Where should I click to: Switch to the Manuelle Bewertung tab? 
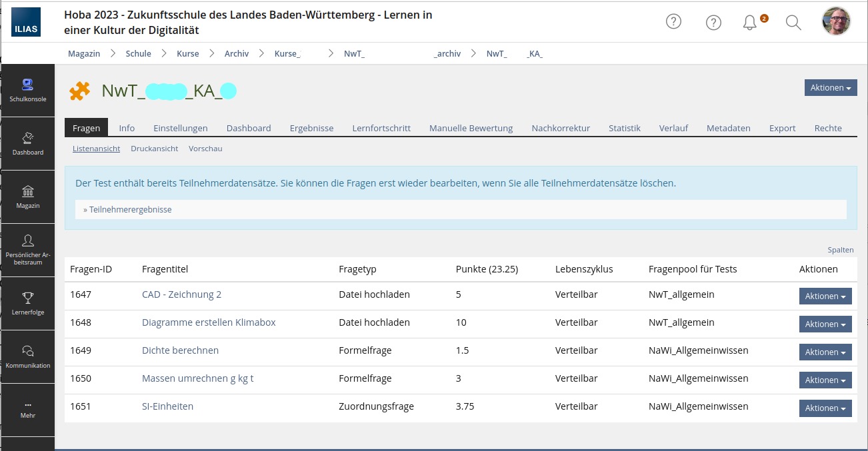471,128
